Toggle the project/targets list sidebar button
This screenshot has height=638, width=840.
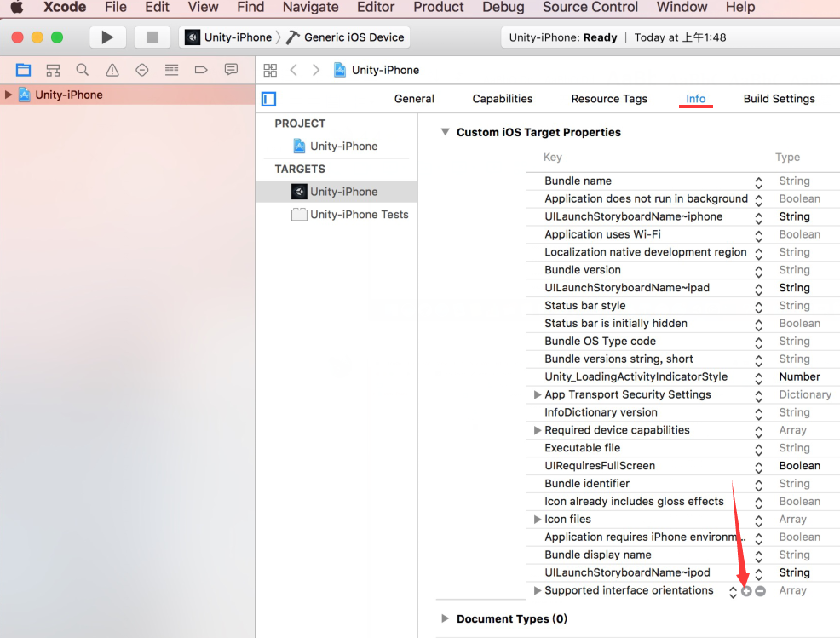269,100
